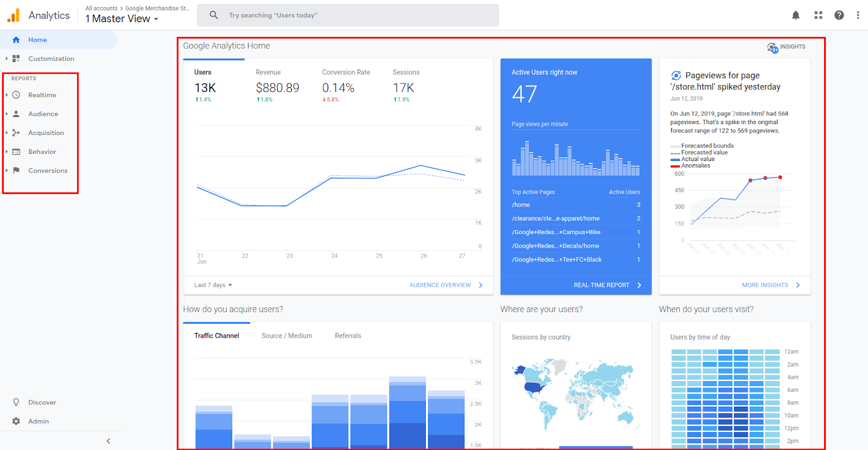This screenshot has height=450, width=868.
Task: Open the three-dot more options menu
Action: click(858, 15)
